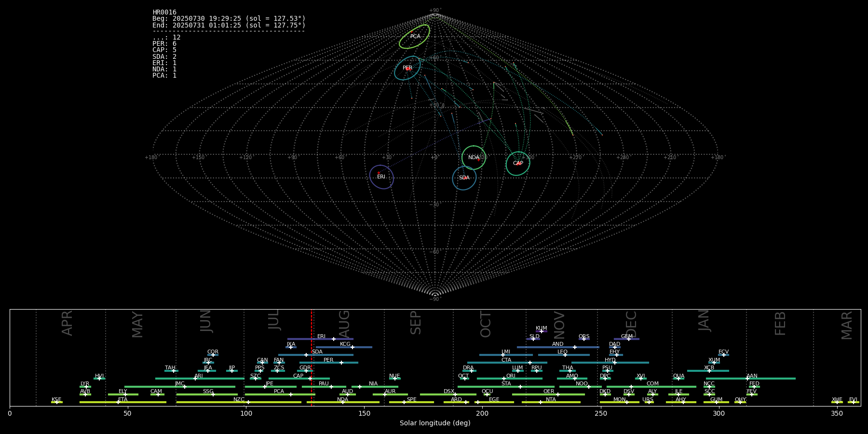868x434 pixels.
Task: Select the AND shower bar on the timeline
Action: [558, 347]
